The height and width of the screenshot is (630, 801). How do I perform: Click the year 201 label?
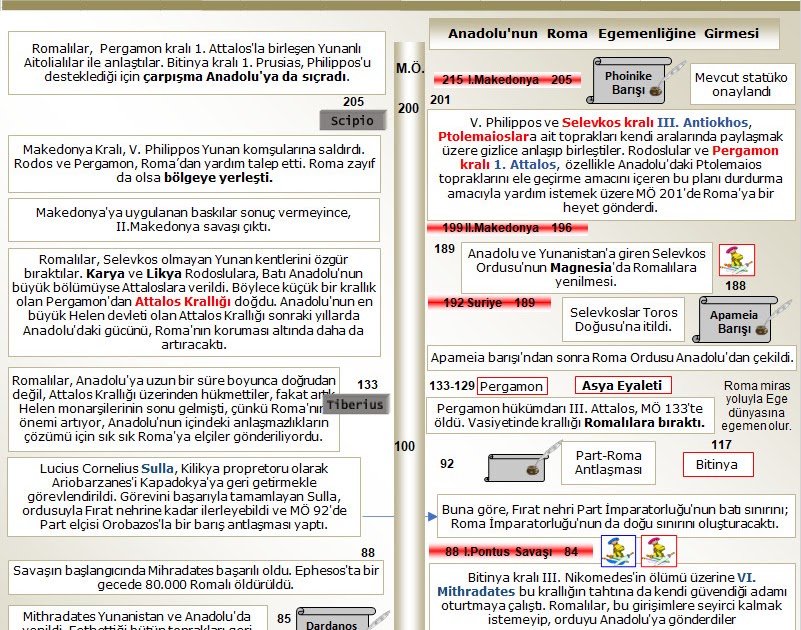(x=440, y=100)
